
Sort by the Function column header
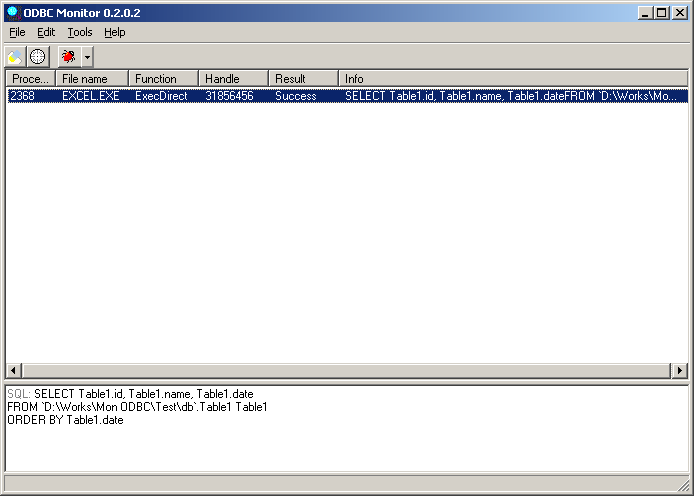tap(163, 79)
